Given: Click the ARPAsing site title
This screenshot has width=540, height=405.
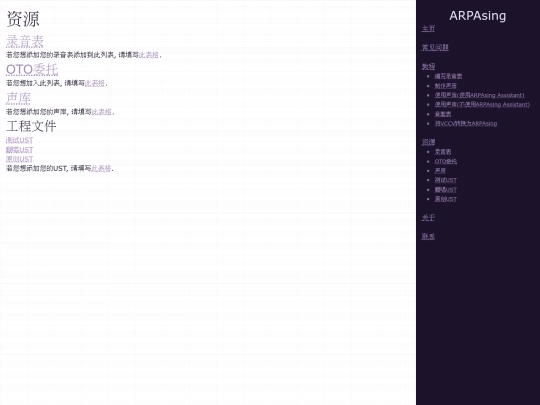Looking at the screenshot, I should (x=478, y=15).
